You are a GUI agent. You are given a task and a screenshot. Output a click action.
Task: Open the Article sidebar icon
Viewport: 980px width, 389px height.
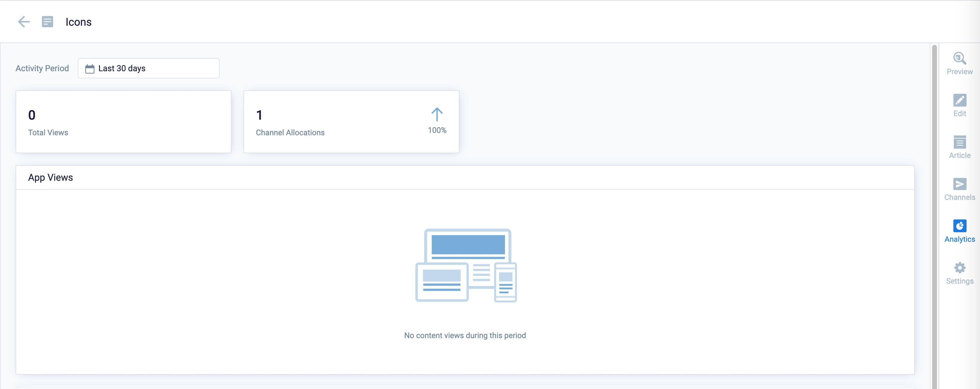tap(959, 147)
